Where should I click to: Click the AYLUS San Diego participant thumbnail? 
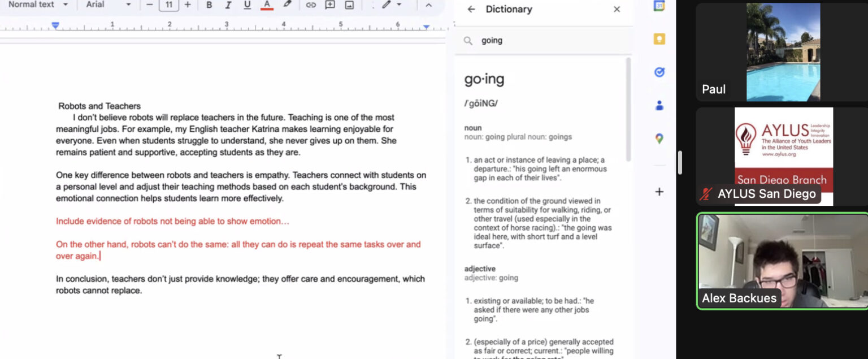[x=782, y=157]
